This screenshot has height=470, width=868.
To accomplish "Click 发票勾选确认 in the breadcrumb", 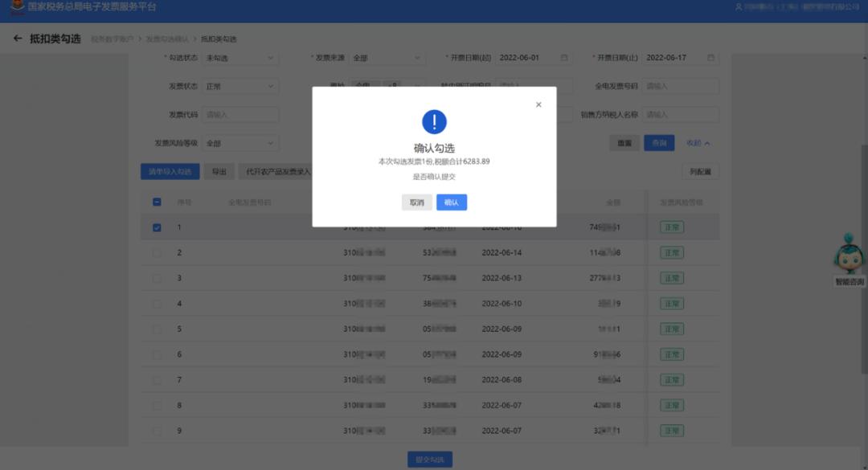I will click(x=167, y=39).
